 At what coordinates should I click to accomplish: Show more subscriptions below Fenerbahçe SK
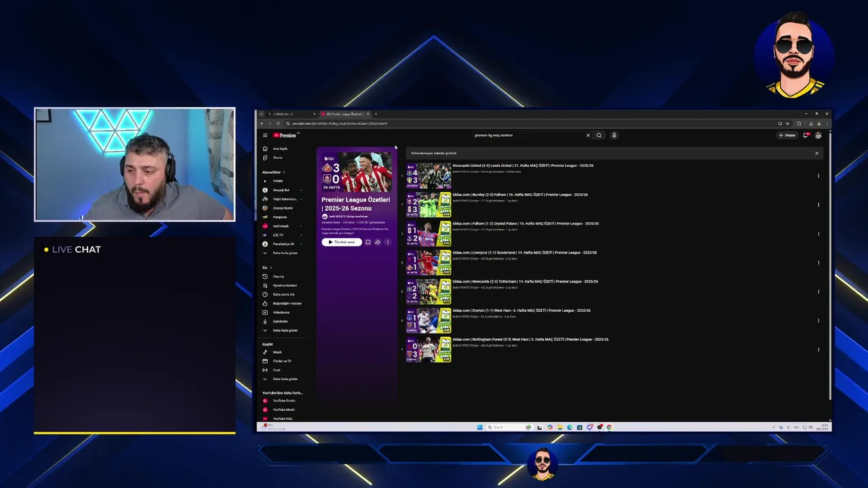(281, 253)
